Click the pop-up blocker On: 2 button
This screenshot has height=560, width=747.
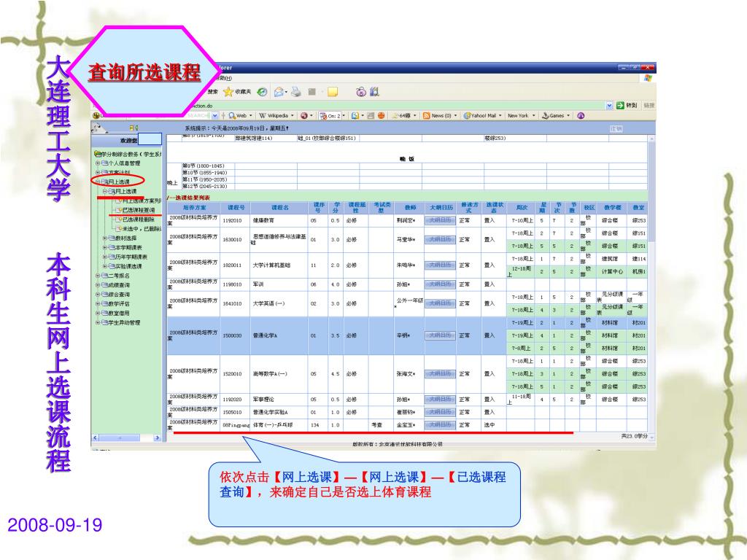[330, 116]
